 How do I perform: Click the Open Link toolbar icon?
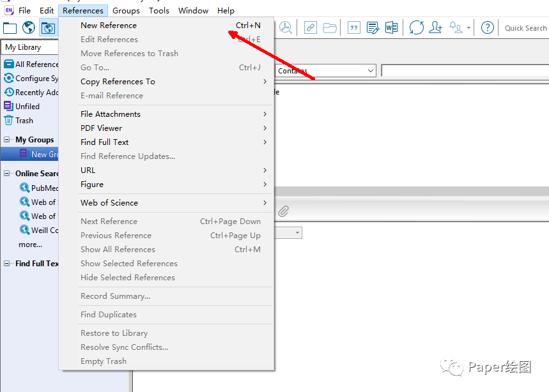(310, 27)
